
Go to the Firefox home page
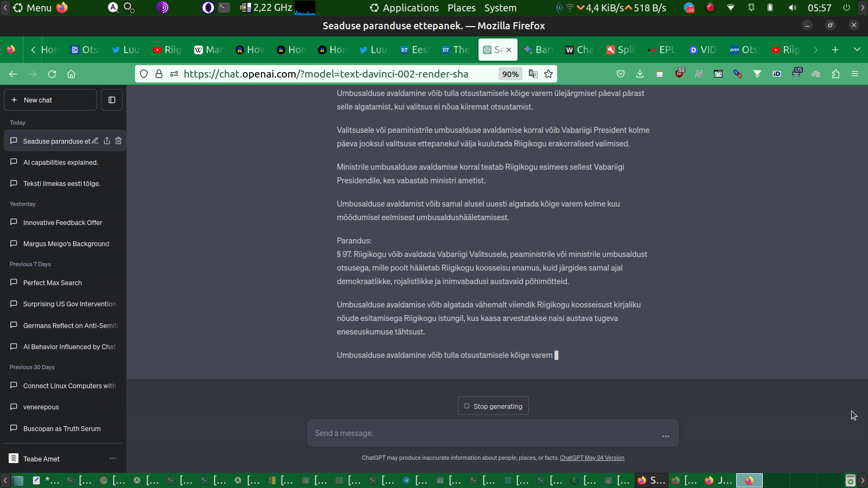pyautogui.click(x=71, y=74)
